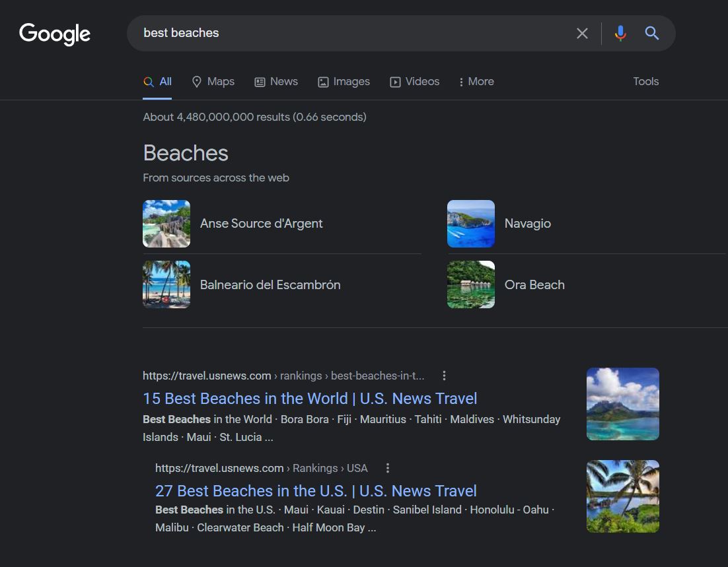Open Anse Source d'Argent thumbnail image

click(x=166, y=224)
